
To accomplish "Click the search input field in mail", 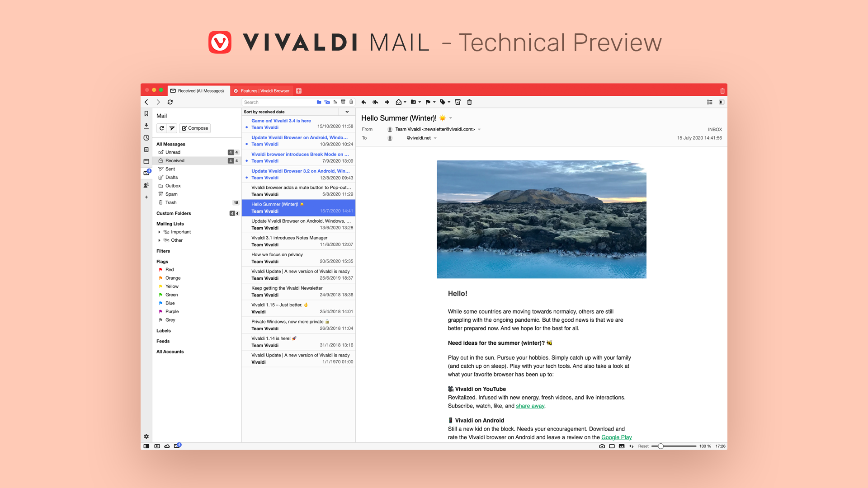I will coord(278,102).
